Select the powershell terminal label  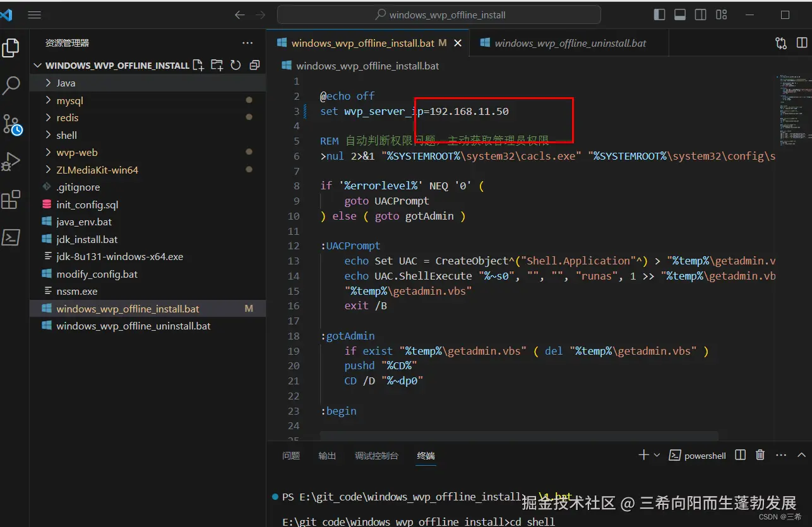[x=698, y=455]
